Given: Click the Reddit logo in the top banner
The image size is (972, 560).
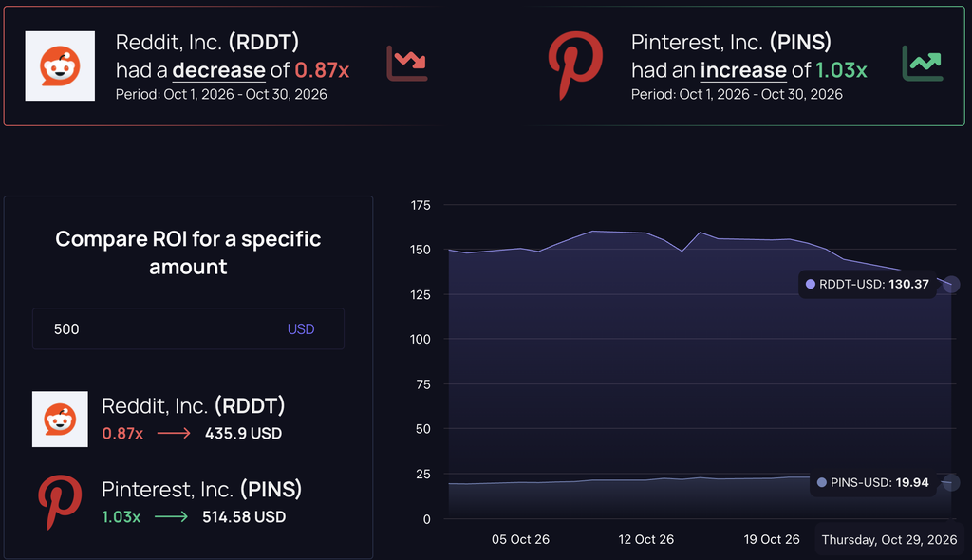Looking at the screenshot, I should tap(60, 65).
